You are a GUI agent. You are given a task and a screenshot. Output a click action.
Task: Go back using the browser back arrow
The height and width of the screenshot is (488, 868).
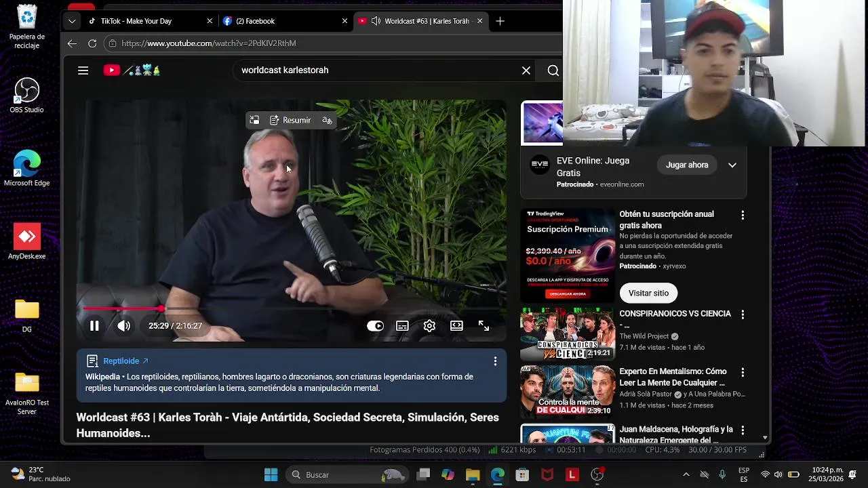pos(72,43)
